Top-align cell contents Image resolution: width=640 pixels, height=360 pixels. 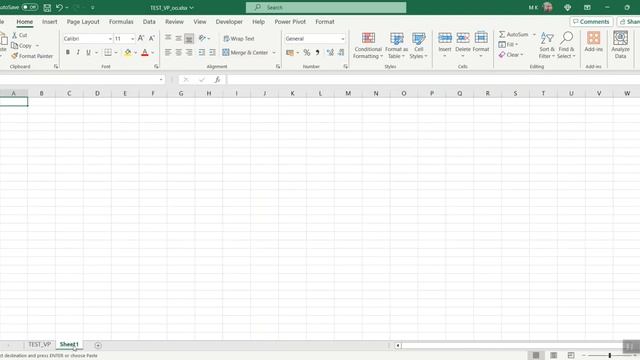168,38
